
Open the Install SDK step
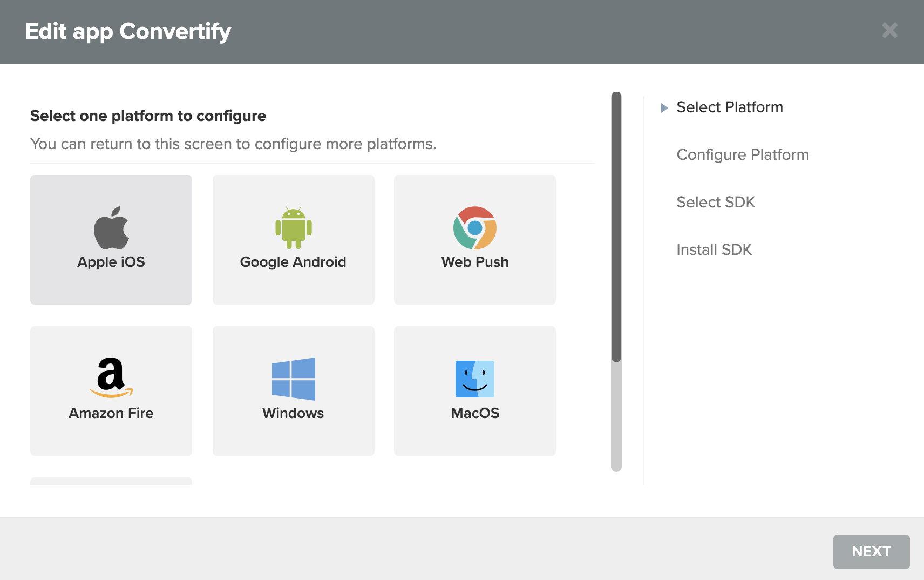click(x=714, y=249)
